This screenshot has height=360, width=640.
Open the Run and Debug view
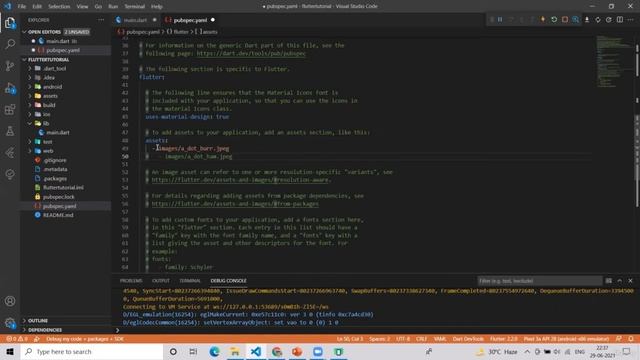[10, 88]
